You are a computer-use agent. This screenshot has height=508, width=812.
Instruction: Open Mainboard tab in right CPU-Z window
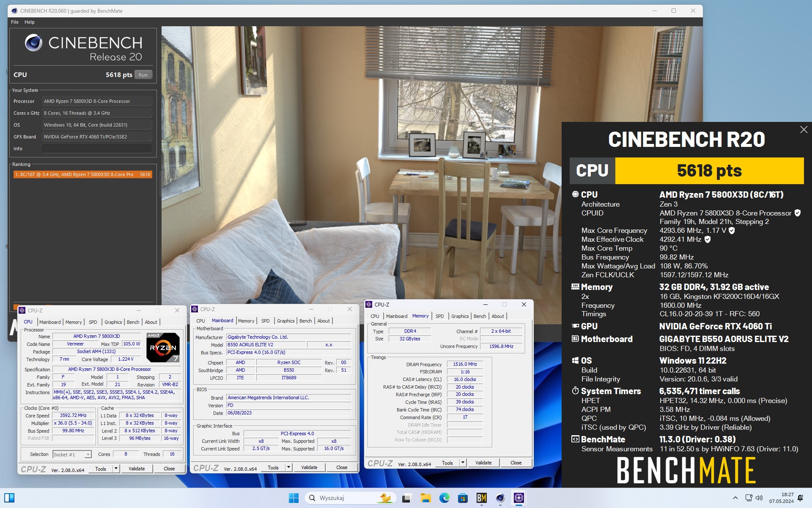click(x=397, y=316)
